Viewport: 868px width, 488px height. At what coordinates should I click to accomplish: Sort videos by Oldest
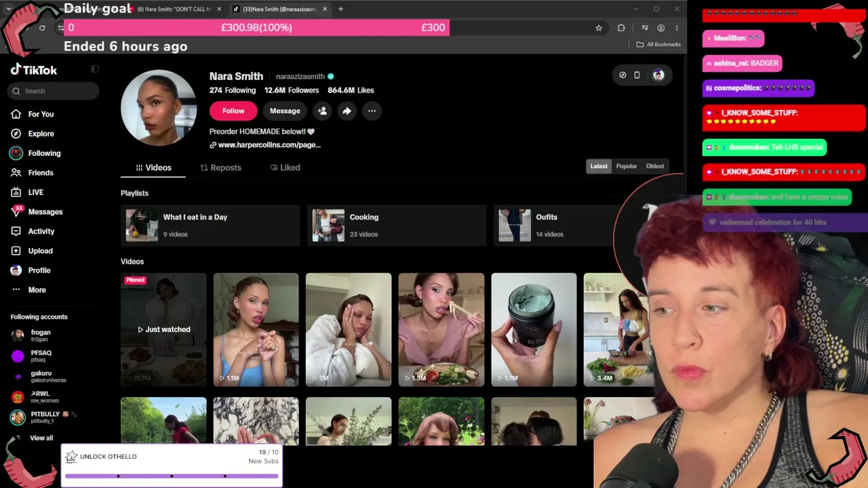pos(655,166)
